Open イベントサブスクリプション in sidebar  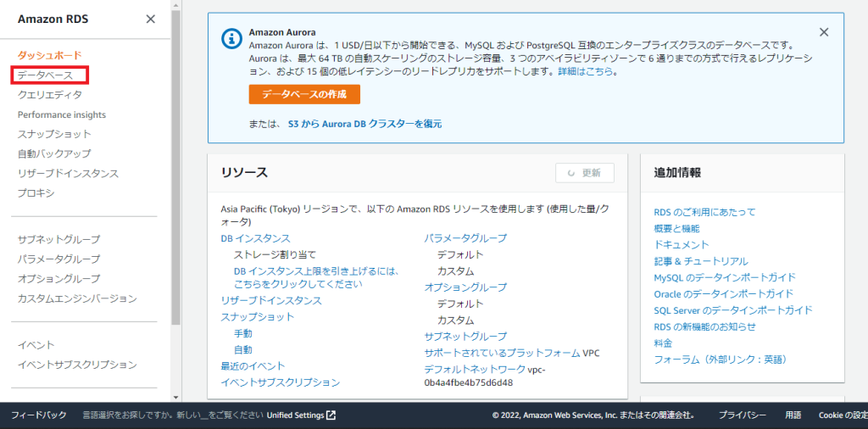click(x=77, y=365)
